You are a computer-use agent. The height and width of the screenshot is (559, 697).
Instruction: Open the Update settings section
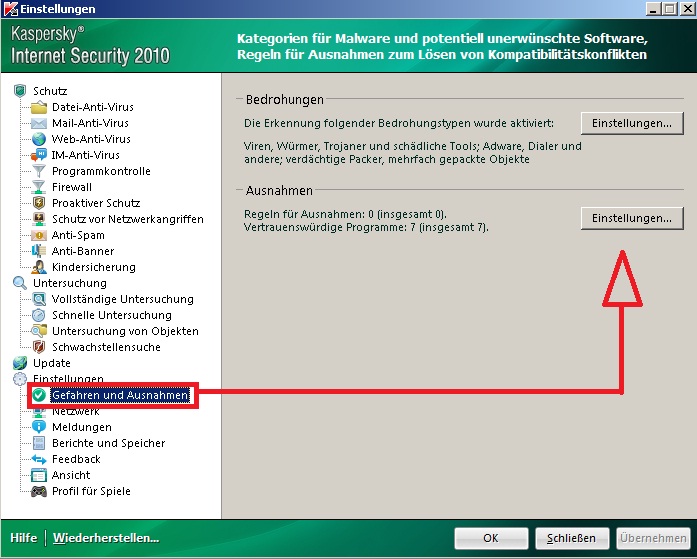(x=51, y=363)
